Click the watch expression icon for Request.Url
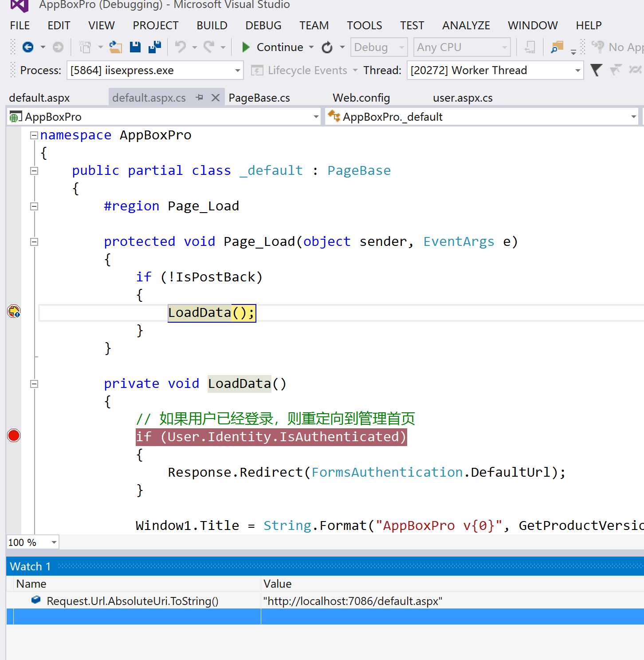Viewport: 644px width, 660px height. point(36,600)
